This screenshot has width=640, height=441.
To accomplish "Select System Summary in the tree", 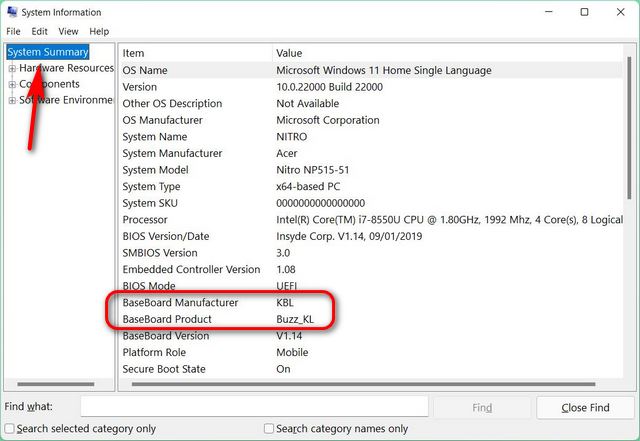I will tap(48, 52).
